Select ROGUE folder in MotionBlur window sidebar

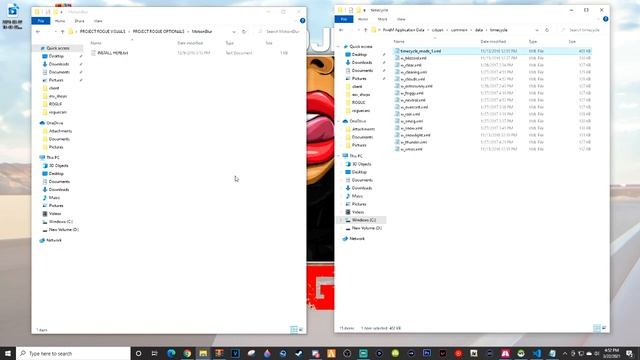point(55,104)
